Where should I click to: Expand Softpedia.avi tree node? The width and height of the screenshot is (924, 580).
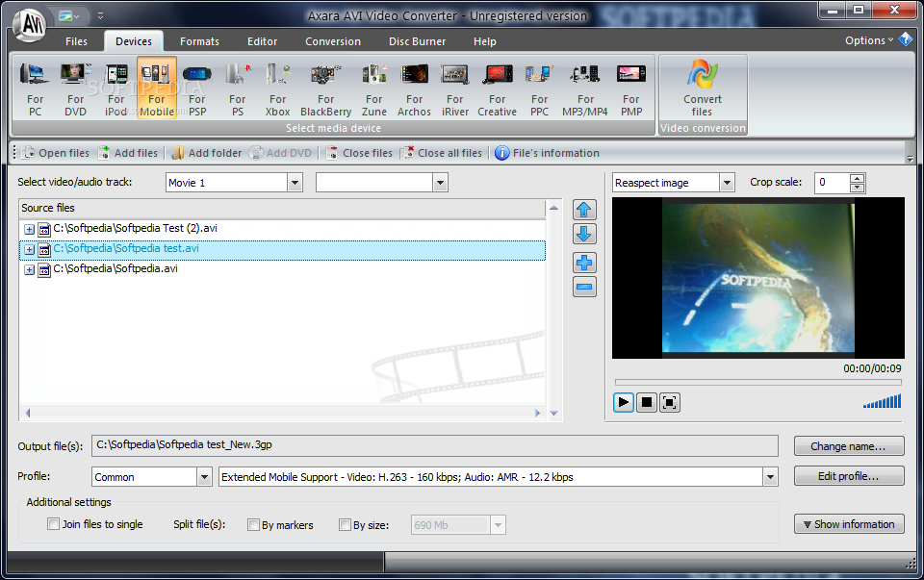pos(29,269)
